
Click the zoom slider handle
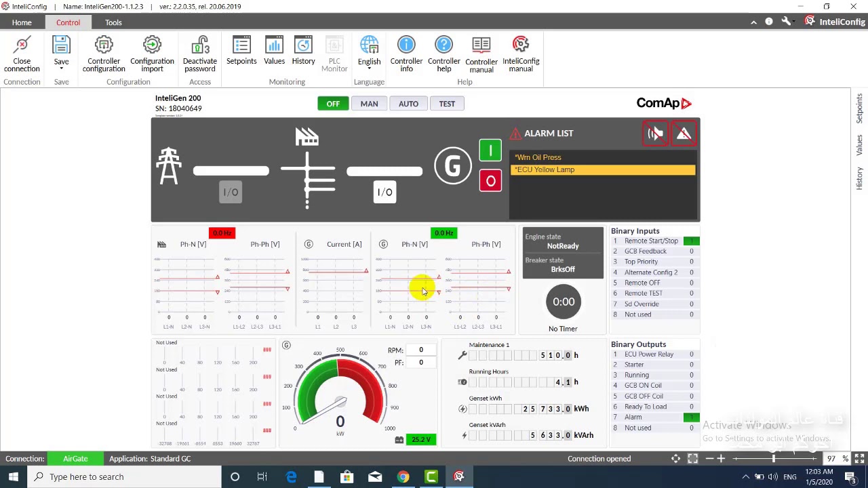tap(773, 459)
